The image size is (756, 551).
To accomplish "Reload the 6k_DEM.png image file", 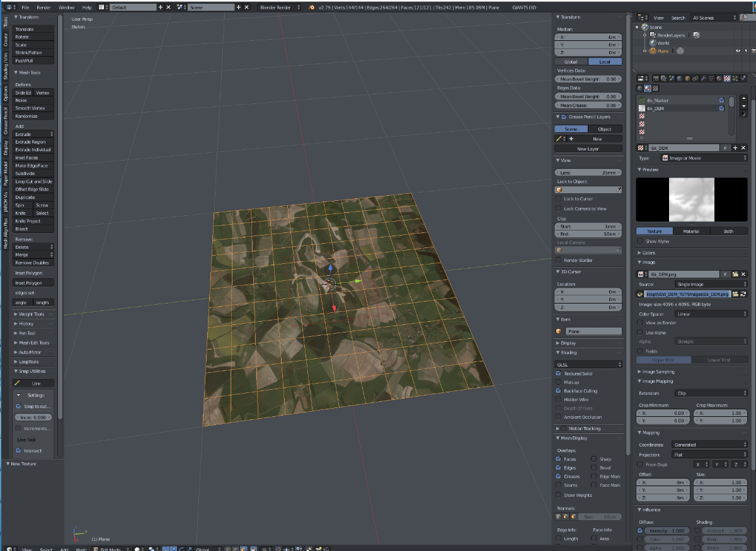I will tap(743, 294).
